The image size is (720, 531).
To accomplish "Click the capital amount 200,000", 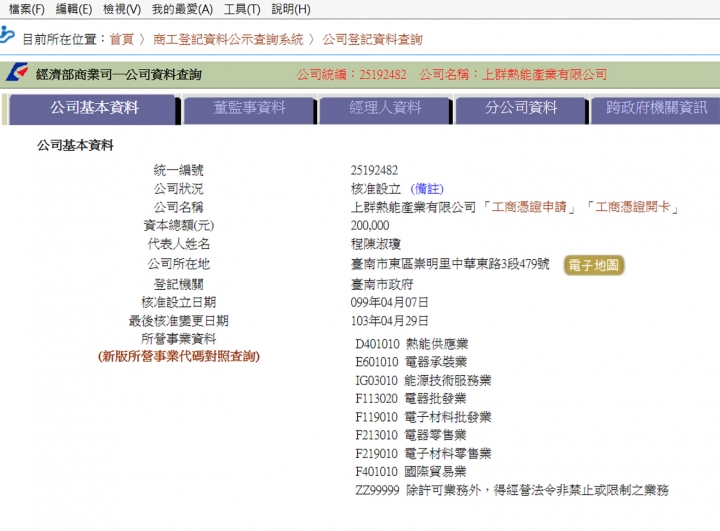I will pyautogui.click(x=370, y=226).
